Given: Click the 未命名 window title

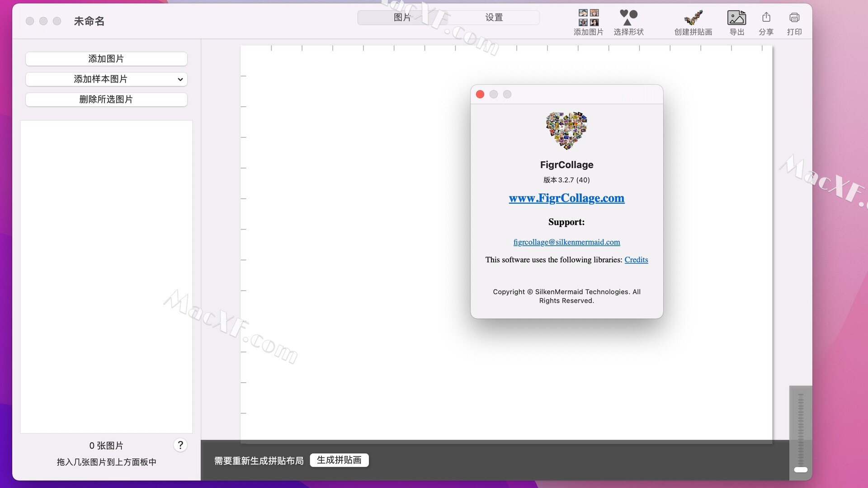Looking at the screenshot, I should click(x=89, y=21).
